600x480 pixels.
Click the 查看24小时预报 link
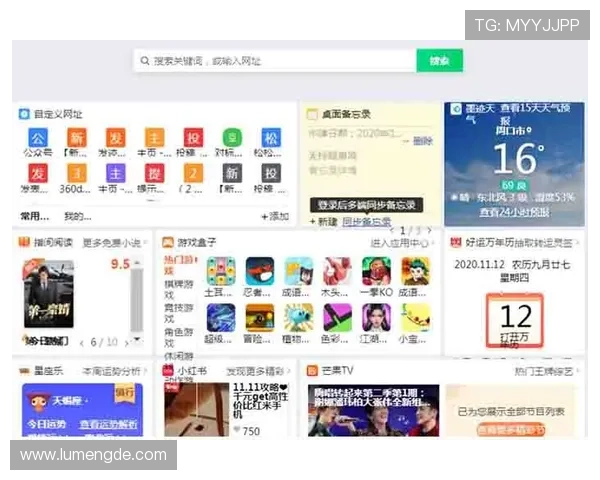point(514,212)
